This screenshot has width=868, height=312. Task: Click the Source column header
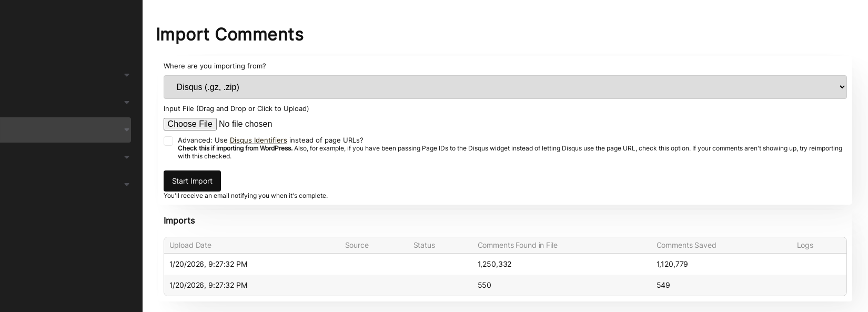click(357, 245)
